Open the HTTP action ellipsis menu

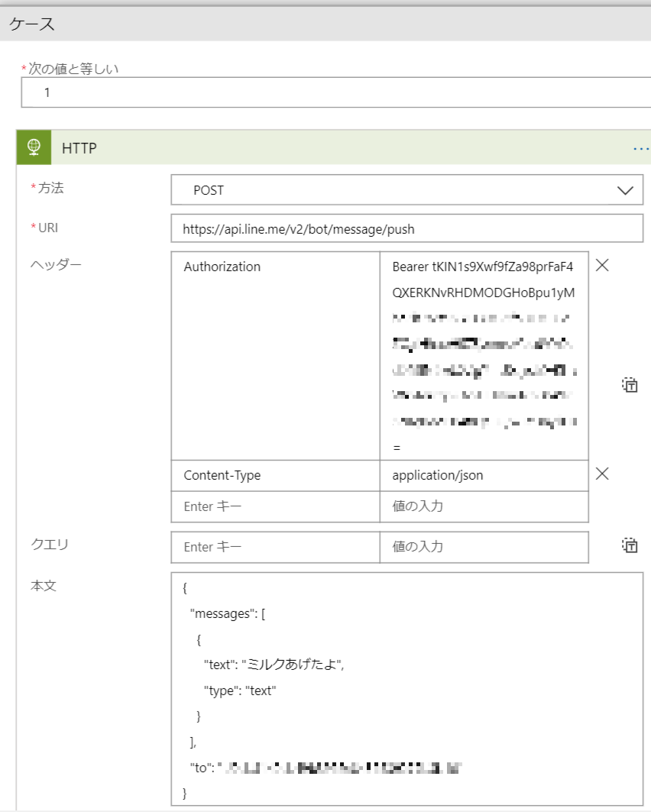pyautogui.click(x=640, y=148)
